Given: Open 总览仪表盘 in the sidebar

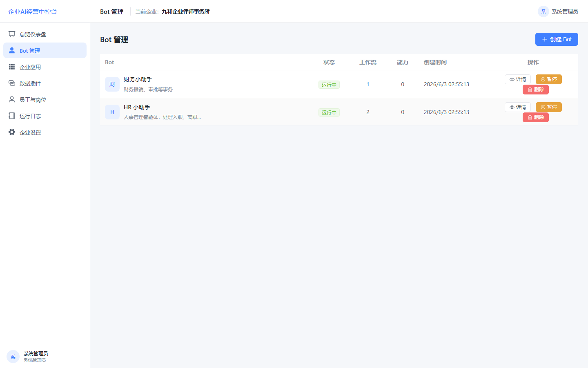Looking at the screenshot, I should [45, 34].
